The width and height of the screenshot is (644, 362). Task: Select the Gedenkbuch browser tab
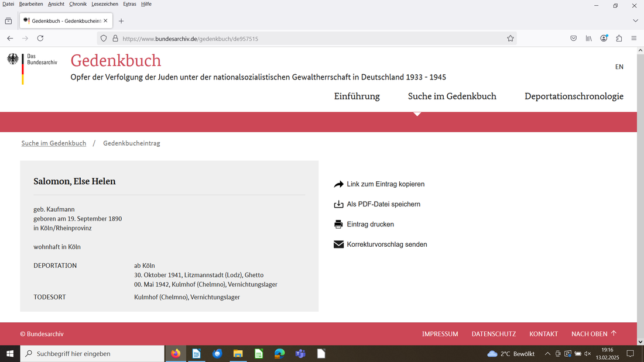66,20
